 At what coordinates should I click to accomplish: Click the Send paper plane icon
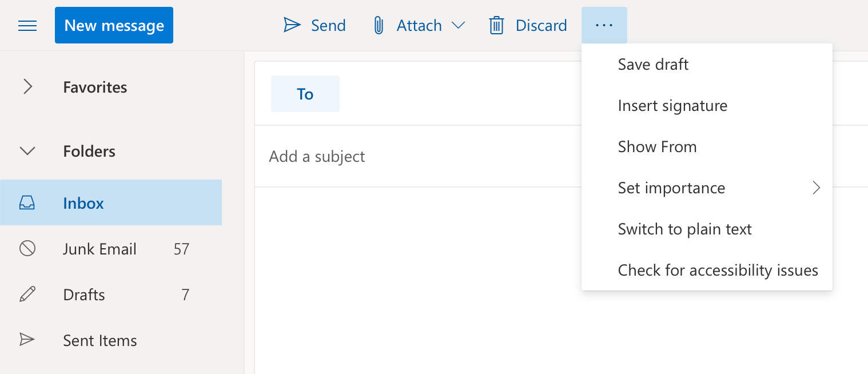coord(292,25)
